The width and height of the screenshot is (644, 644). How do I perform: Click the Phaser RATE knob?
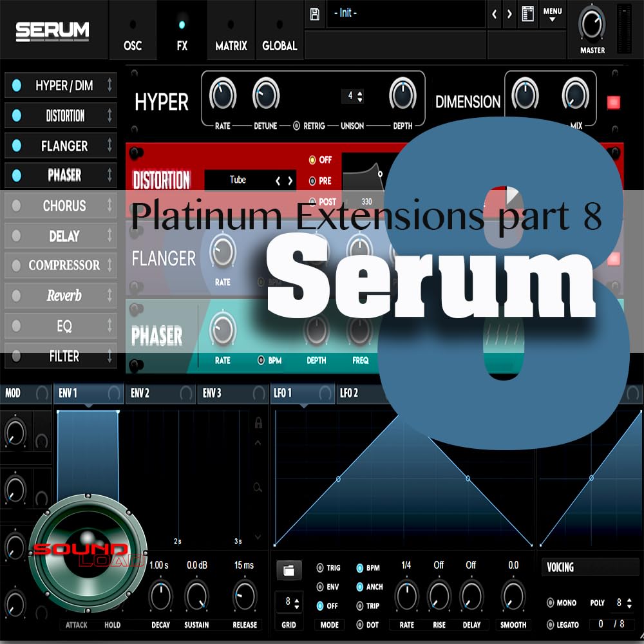pyautogui.click(x=223, y=329)
